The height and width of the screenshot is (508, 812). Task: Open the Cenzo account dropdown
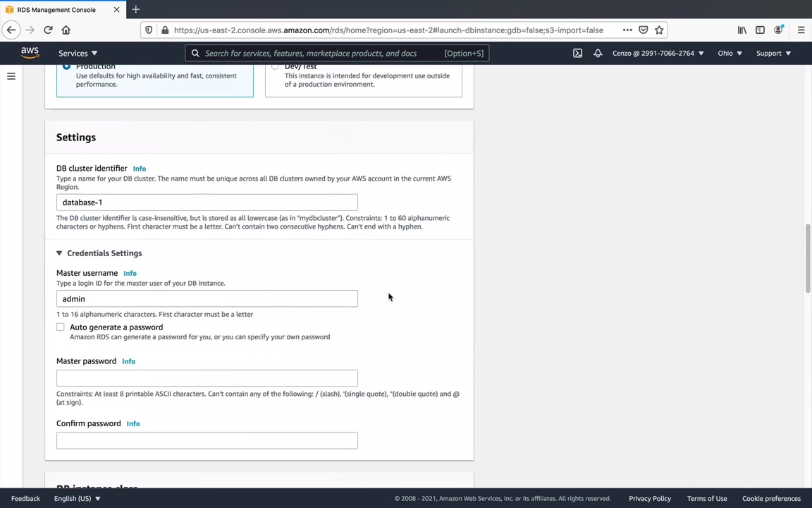[658, 54]
